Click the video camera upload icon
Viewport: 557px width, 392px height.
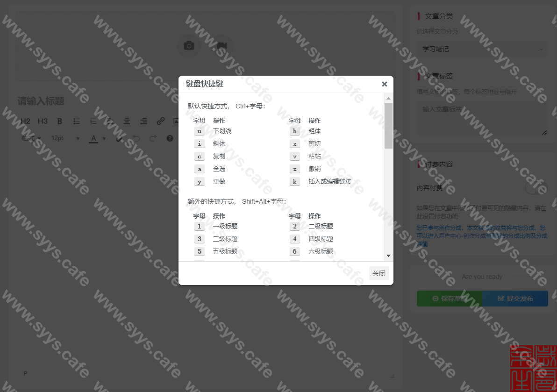click(221, 46)
